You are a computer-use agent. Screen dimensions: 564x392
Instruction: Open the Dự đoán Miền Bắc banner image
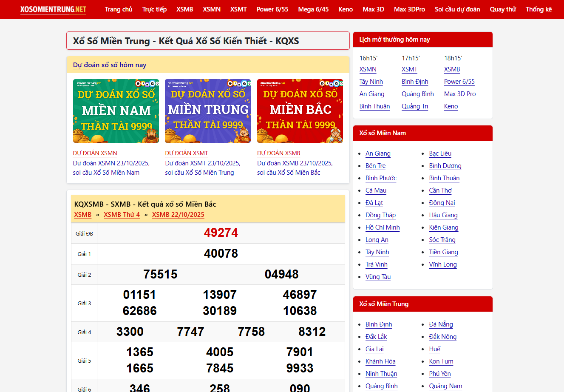(x=300, y=111)
